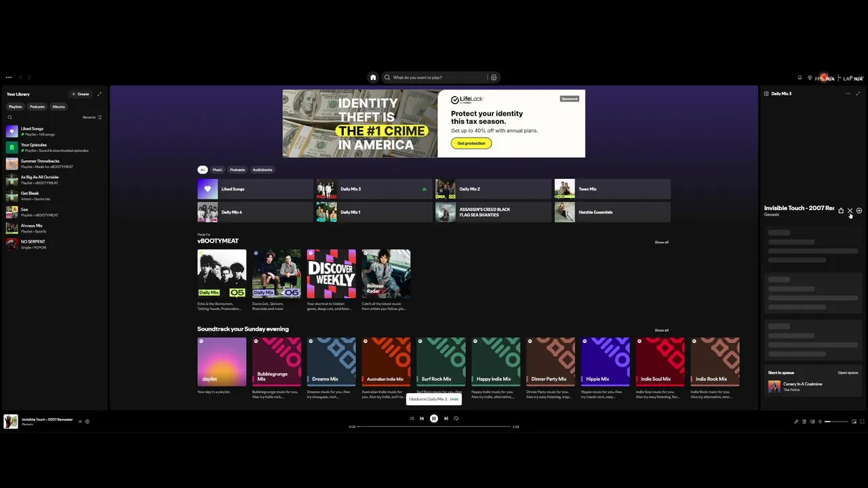Expand the Now Playing panel to fullscreen
This screenshot has width=868, height=488.
pos(858,94)
